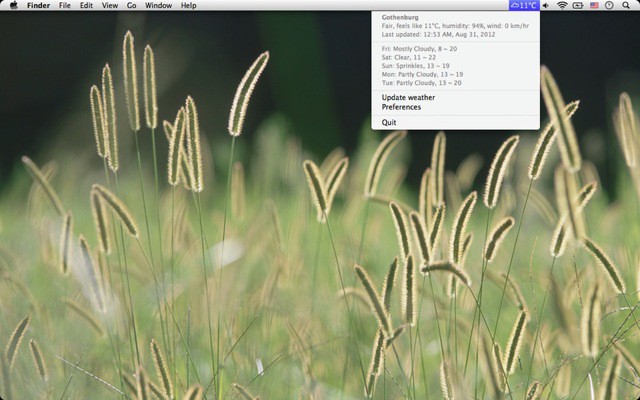This screenshot has height=400, width=640.
Task: Click the 11°C weather menu bar icon
Action: [523, 5]
